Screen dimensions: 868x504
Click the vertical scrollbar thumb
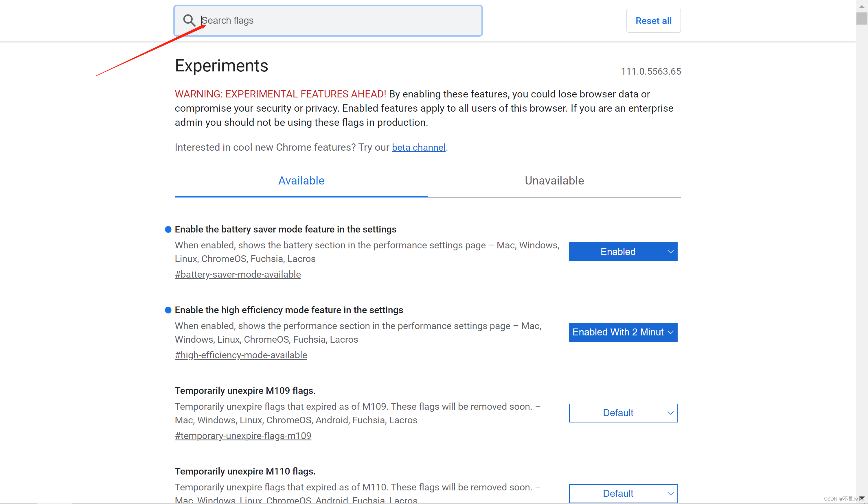861,18
